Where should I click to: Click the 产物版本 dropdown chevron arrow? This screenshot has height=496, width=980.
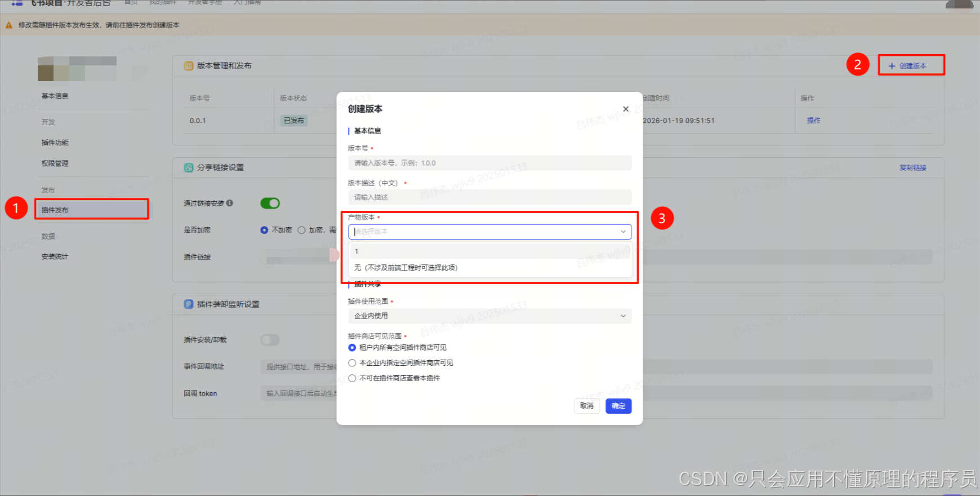click(x=623, y=232)
